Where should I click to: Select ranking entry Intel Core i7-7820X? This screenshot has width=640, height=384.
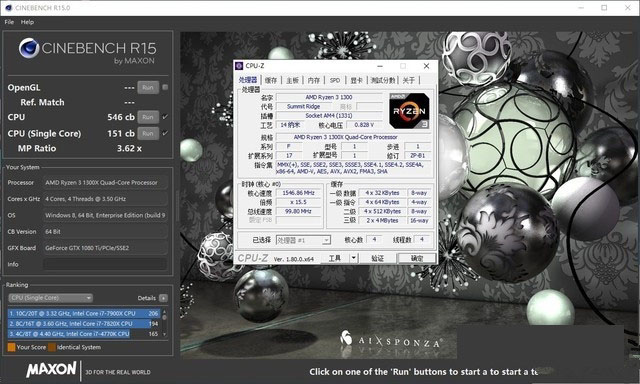84,324
